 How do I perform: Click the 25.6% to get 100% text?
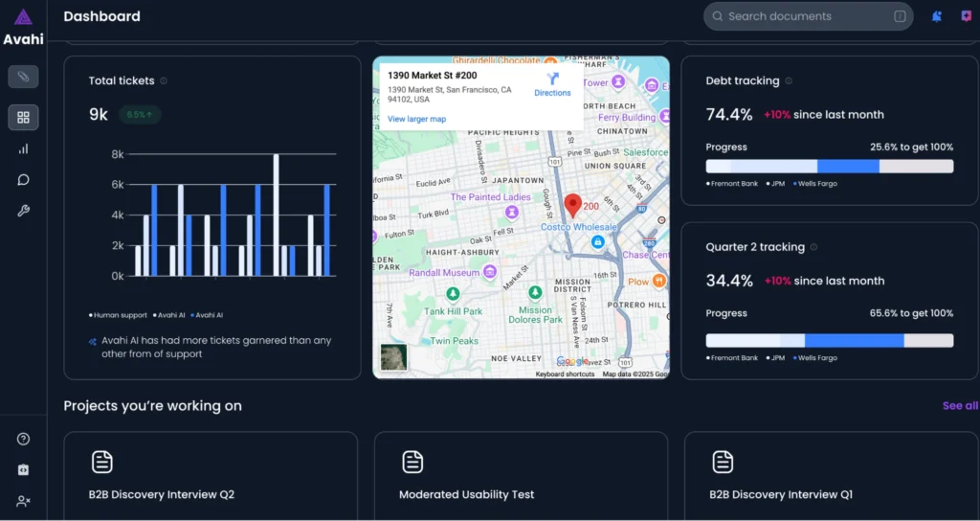pos(911,147)
